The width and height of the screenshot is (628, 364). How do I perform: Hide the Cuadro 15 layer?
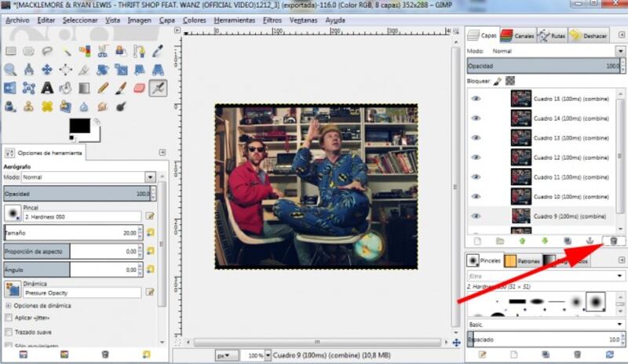(x=476, y=99)
